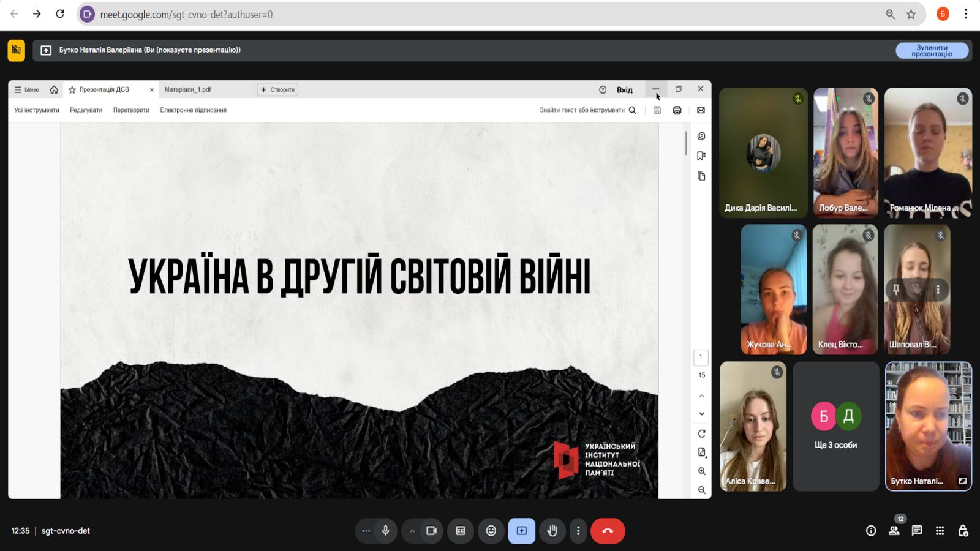Screen dimensions: 980x551
Task: Open the chat panel icon
Action: pos(916,531)
